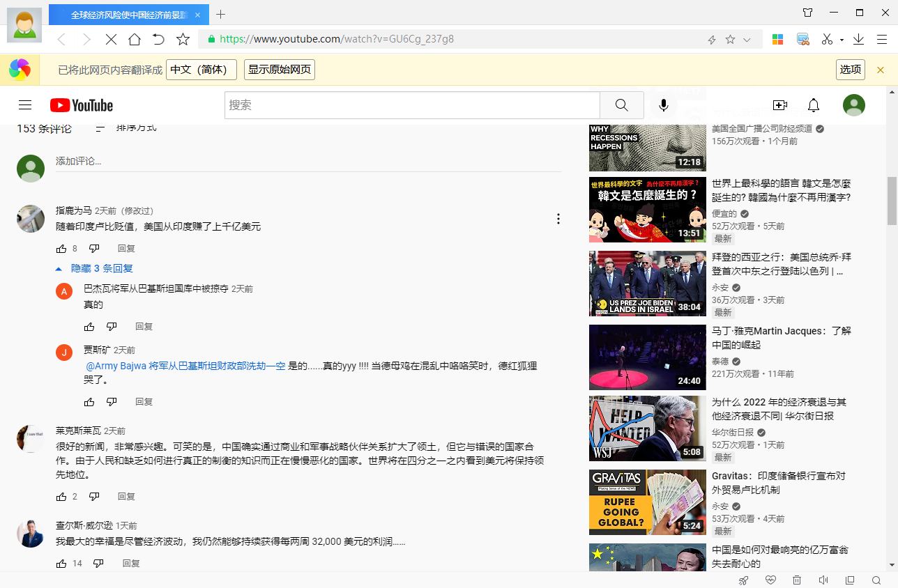
Task: Open the comment sort order menu
Action: [x=125, y=128]
